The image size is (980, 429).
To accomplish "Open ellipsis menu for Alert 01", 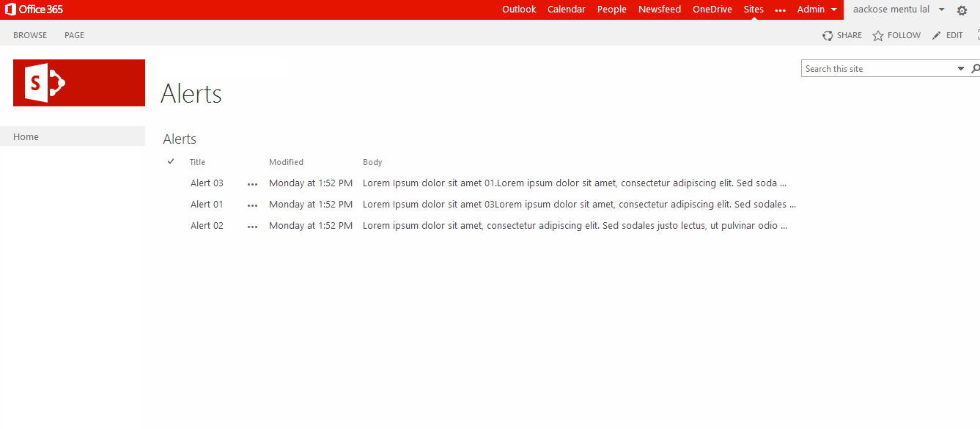I will (253, 205).
